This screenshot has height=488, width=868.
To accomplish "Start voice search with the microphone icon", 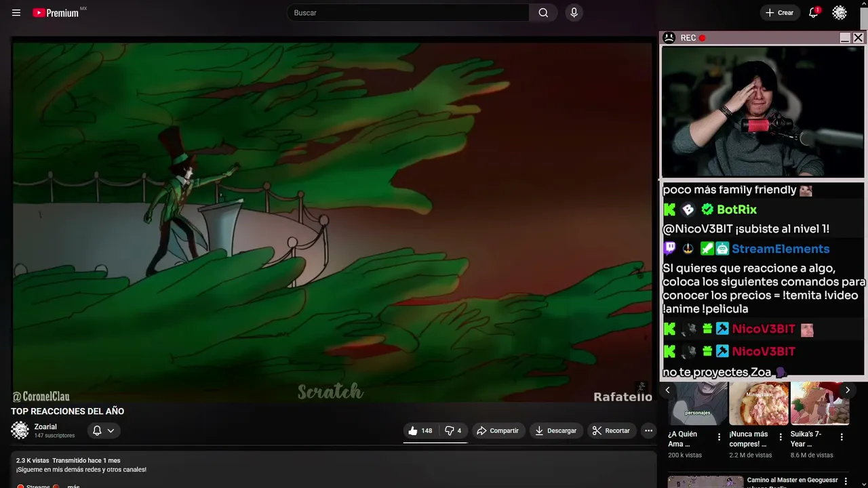I will coord(574,13).
